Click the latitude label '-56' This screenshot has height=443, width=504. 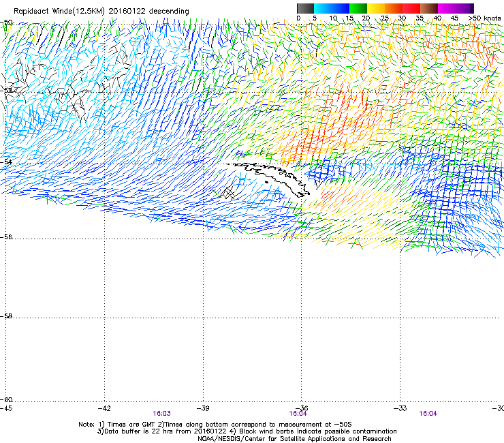[6, 236]
